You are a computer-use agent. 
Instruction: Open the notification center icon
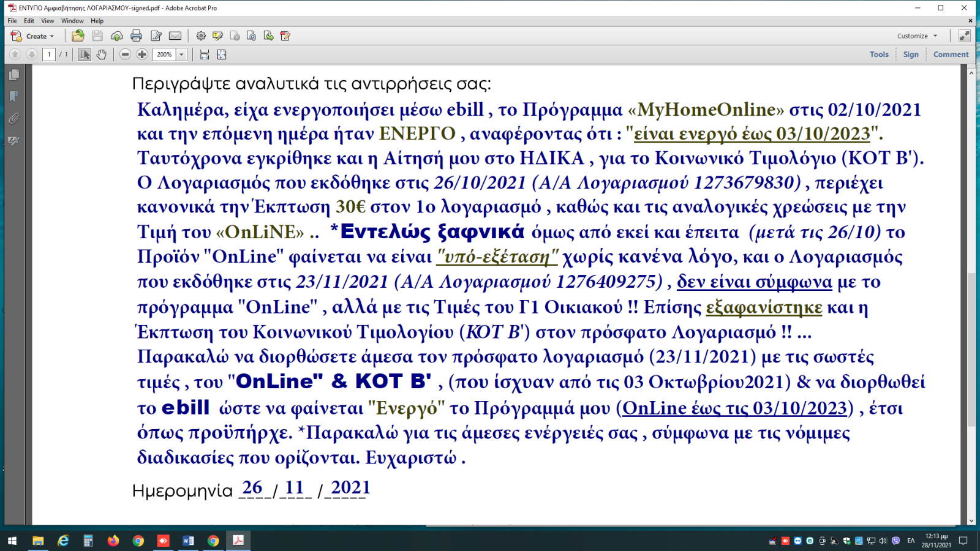pyautogui.click(x=963, y=541)
